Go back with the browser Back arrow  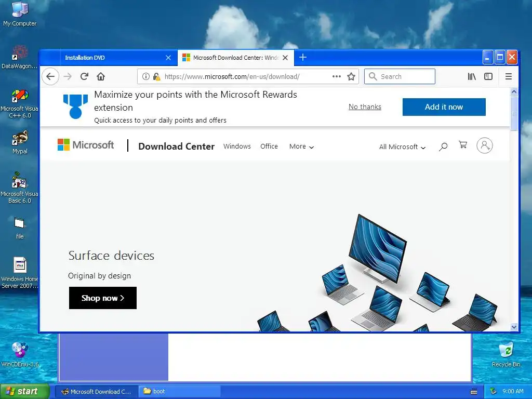pos(50,76)
